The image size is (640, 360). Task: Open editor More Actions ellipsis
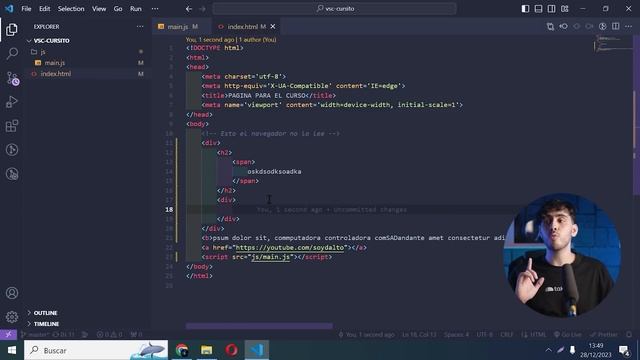click(629, 27)
